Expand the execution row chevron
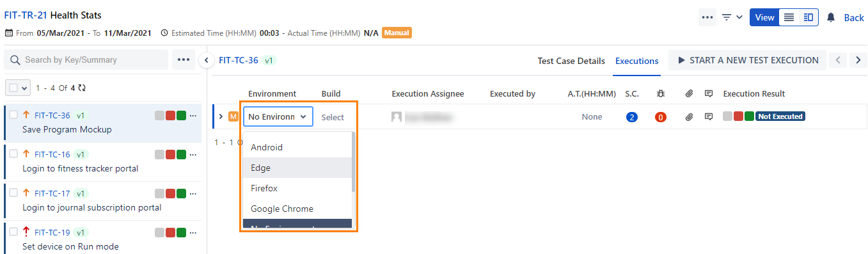 pos(221,116)
